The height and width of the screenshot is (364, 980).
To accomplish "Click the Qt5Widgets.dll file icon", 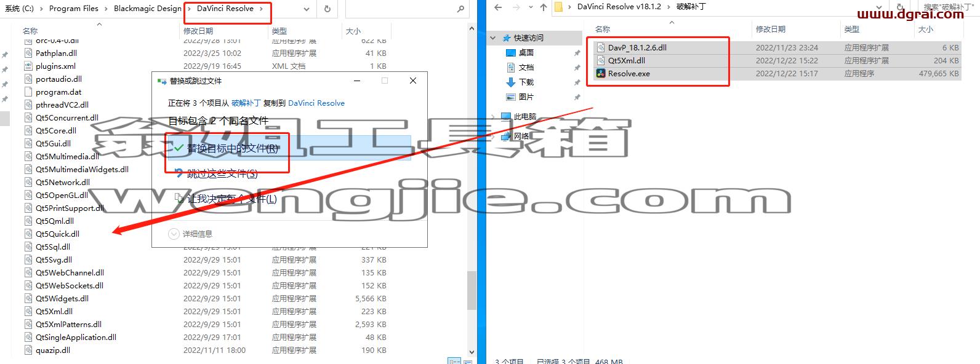I will [28, 298].
